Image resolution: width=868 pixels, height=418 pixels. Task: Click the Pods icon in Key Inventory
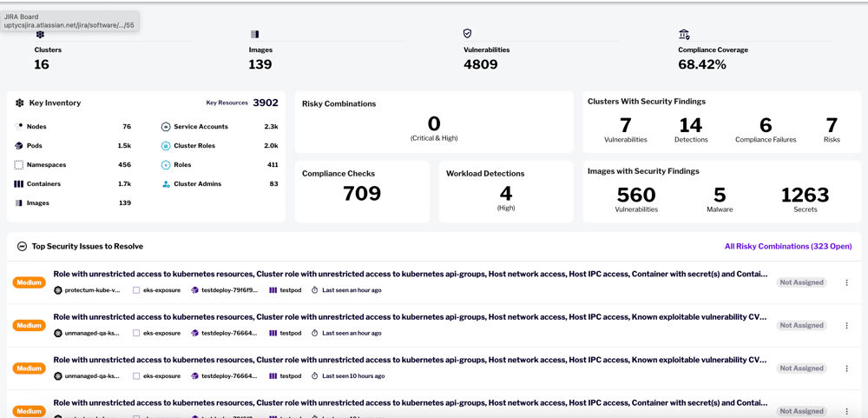(x=19, y=146)
